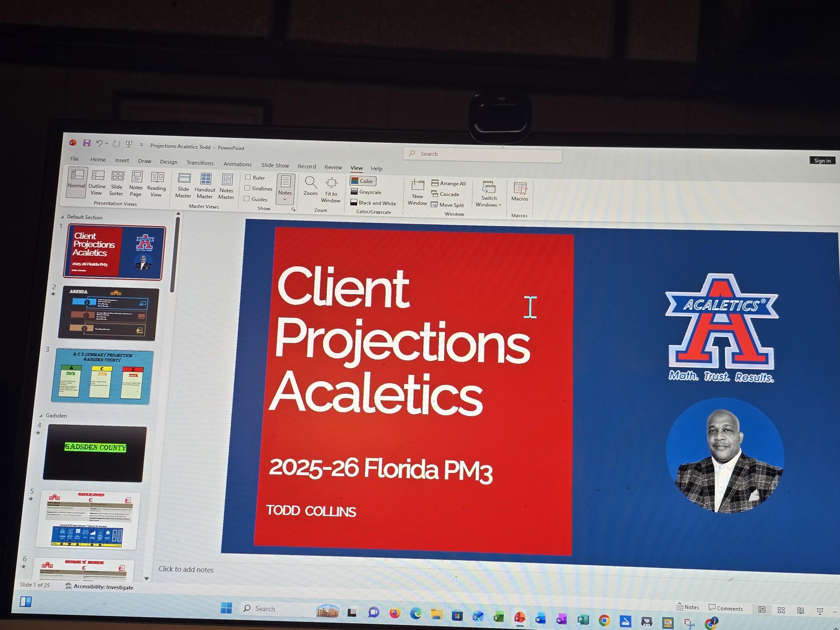Open Slide Sorter view

116,183
